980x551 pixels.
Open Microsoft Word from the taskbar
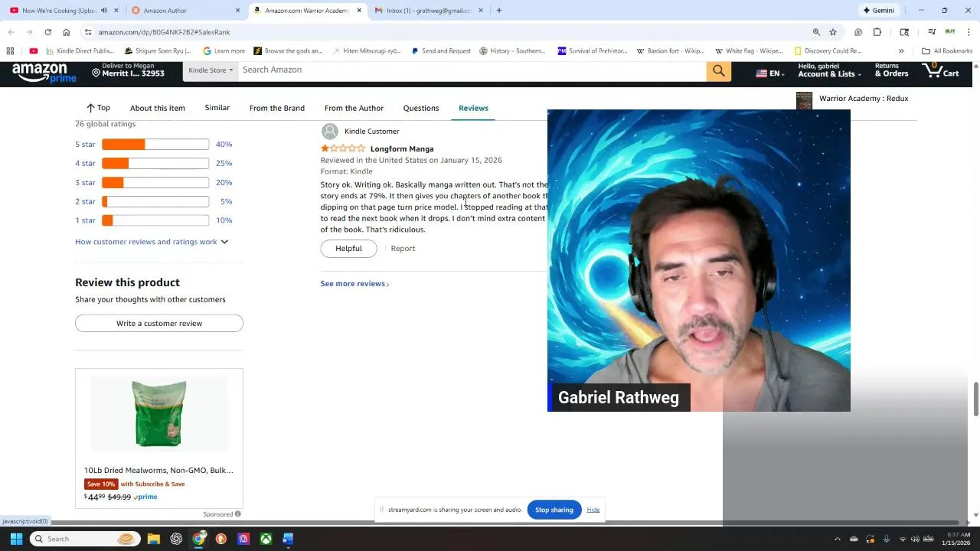tap(288, 539)
